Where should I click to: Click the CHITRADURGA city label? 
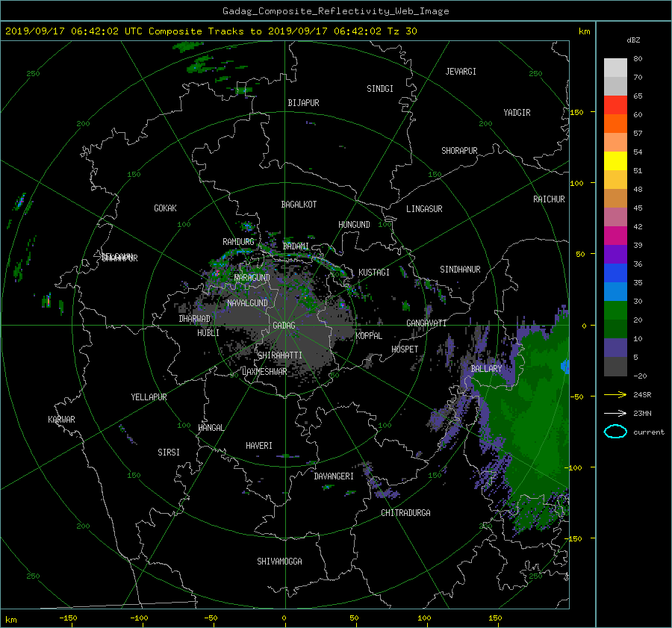405,513
